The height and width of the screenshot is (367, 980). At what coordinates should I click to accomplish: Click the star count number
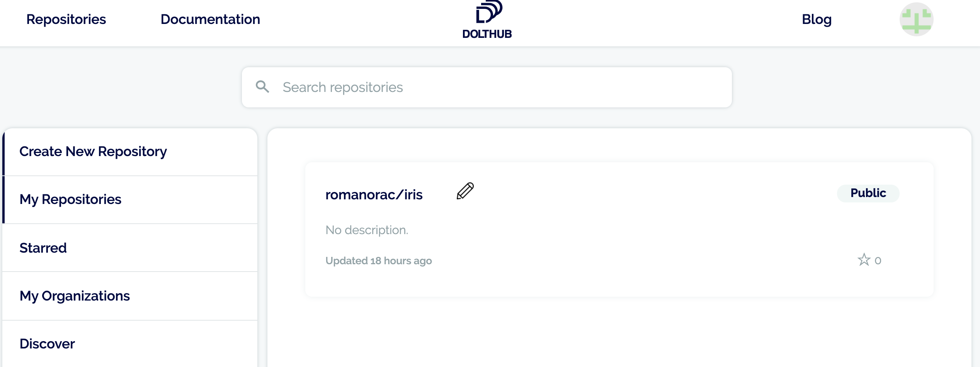pyautogui.click(x=878, y=261)
